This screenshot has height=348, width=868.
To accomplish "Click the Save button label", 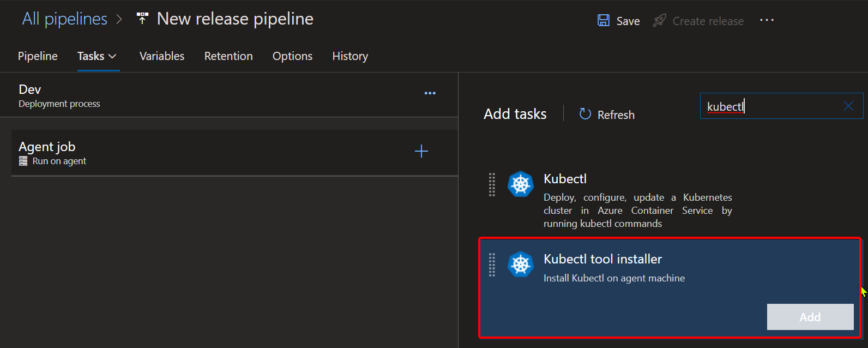I will click(x=628, y=21).
